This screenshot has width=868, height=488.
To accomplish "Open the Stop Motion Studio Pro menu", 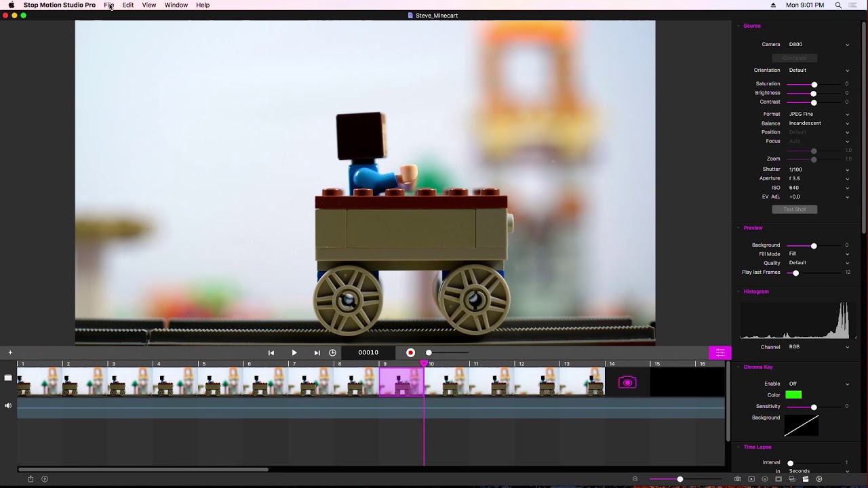I will coord(60,5).
